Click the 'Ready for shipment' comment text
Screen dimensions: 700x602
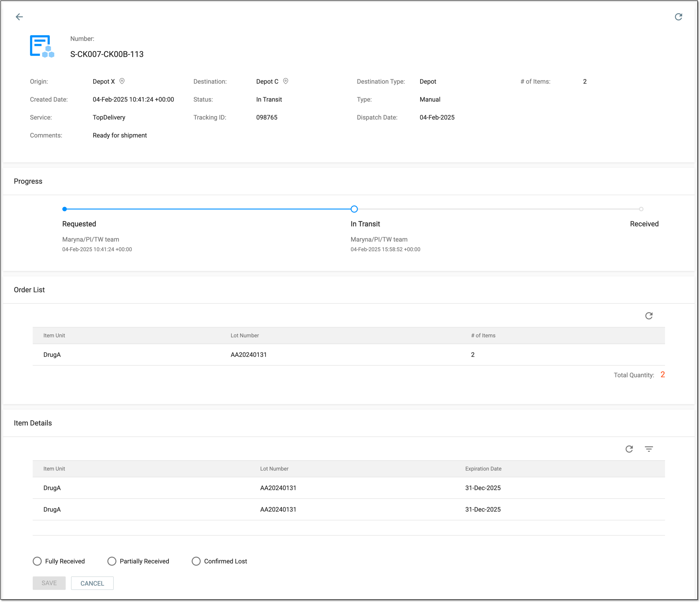pos(120,135)
